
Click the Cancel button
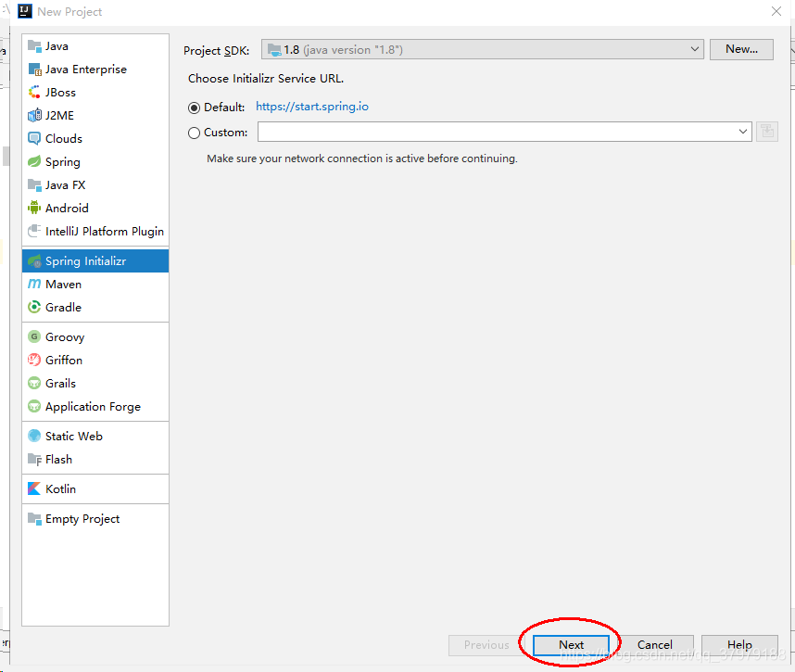[x=654, y=644]
